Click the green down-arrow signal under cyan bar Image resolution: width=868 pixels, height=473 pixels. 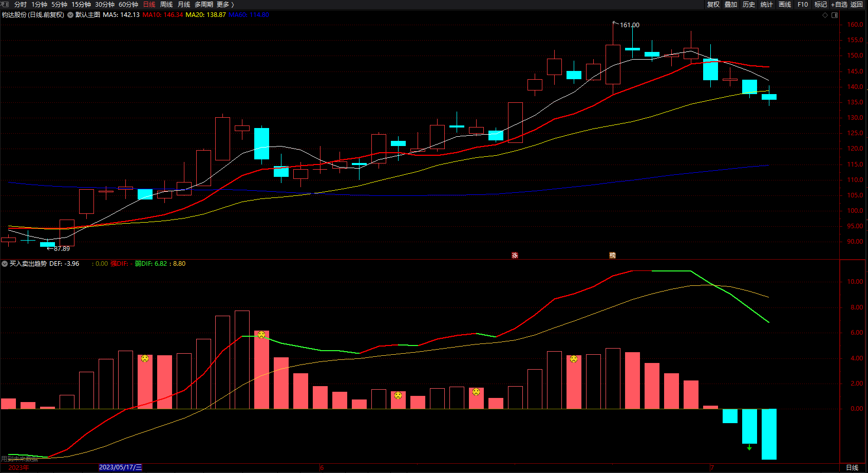click(x=749, y=447)
